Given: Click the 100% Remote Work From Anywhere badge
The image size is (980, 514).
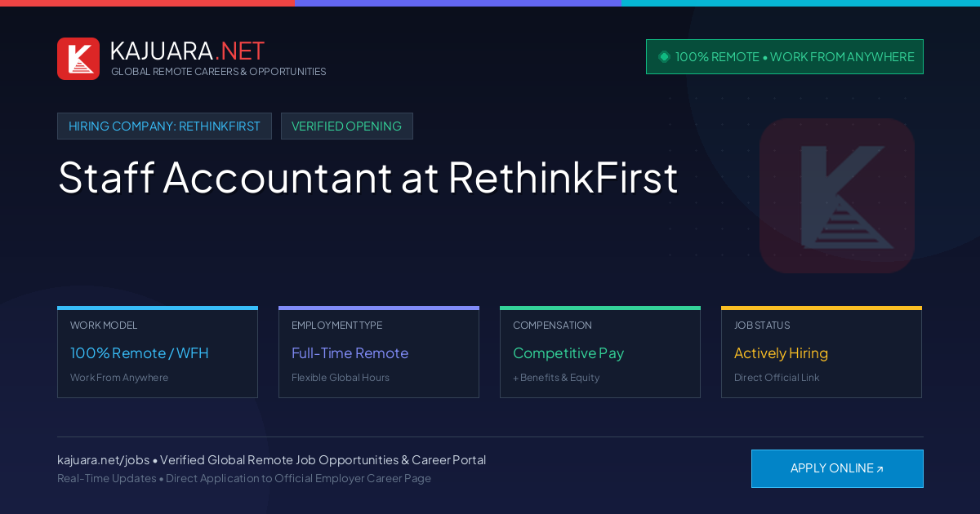Looking at the screenshot, I should (785, 57).
